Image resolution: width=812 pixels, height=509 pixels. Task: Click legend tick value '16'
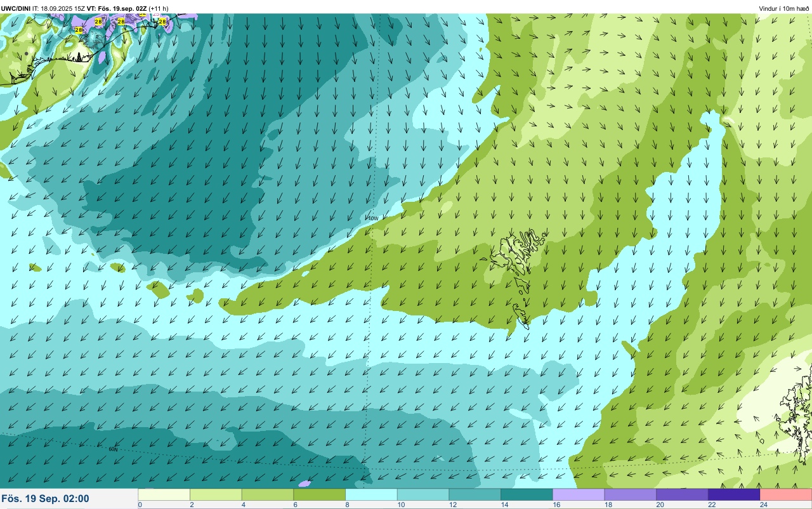[x=555, y=505]
